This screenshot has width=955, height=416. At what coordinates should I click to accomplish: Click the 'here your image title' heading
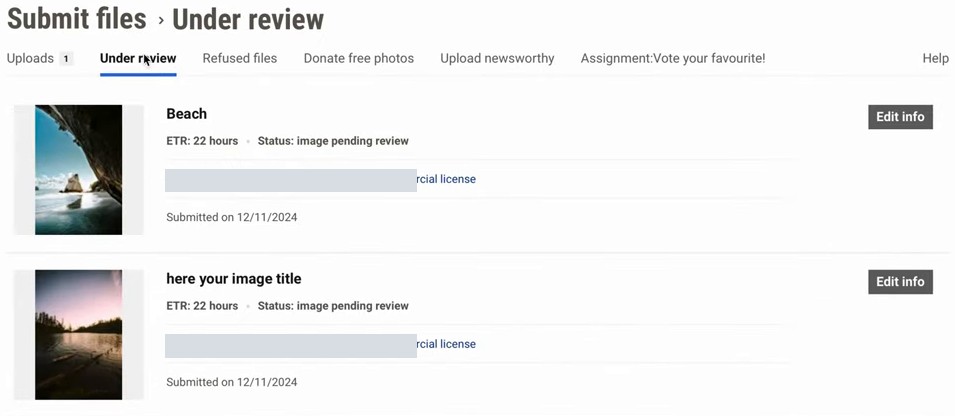[x=234, y=279]
